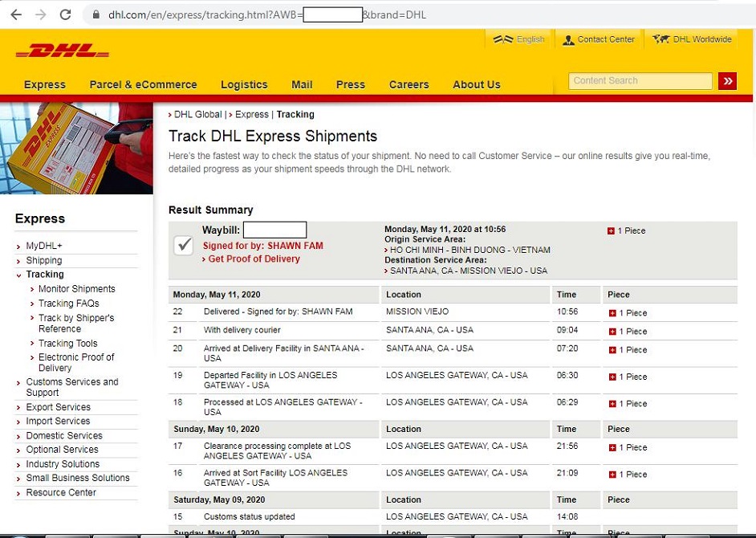The image size is (756, 538).
Task: Toggle the waybill result checkbox
Action: [183, 246]
